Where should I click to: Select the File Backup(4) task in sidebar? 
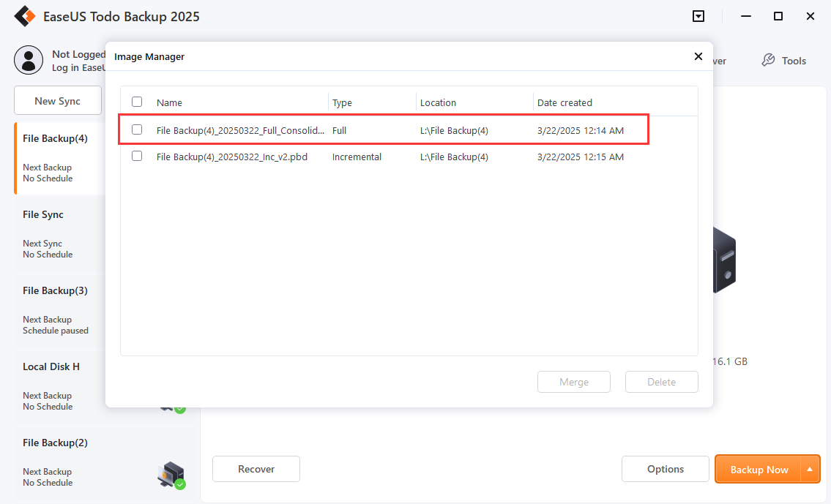point(60,158)
